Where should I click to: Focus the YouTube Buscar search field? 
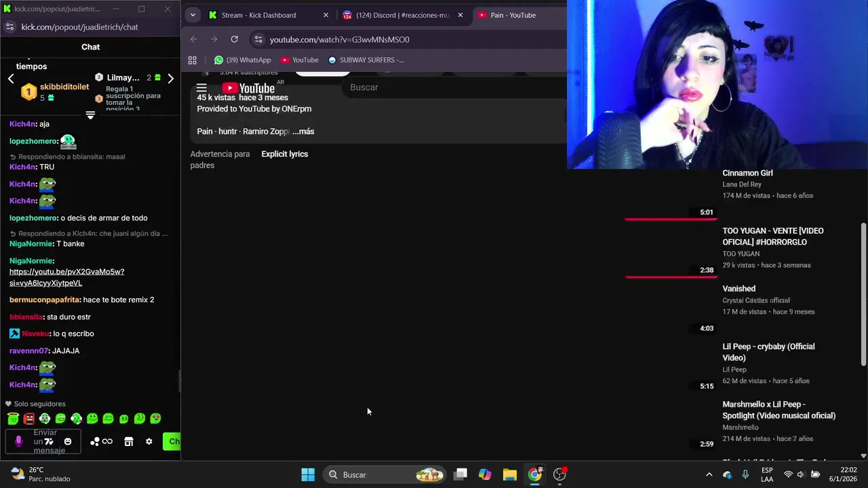(x=454, y=87)
